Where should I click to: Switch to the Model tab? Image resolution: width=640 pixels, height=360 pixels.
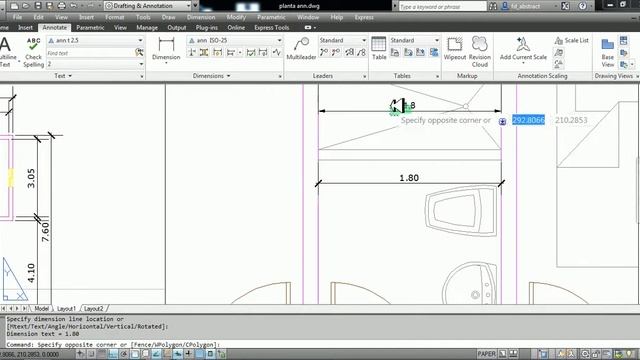tap(41, 309)
